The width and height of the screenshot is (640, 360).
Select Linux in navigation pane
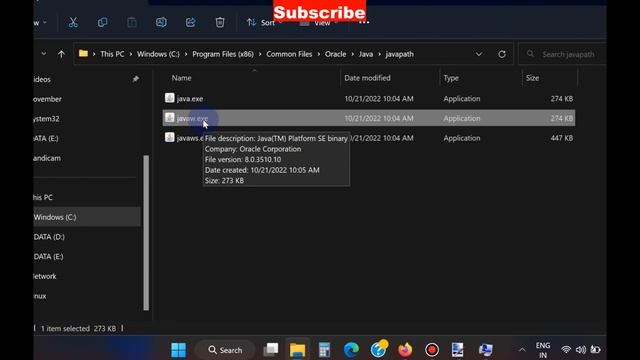coord(40,296)
